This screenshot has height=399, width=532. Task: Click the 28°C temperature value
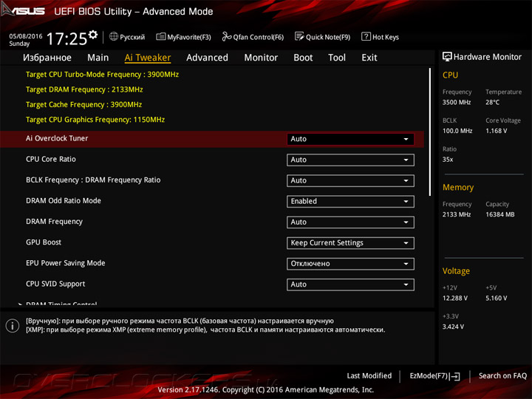tap(492, 102)
